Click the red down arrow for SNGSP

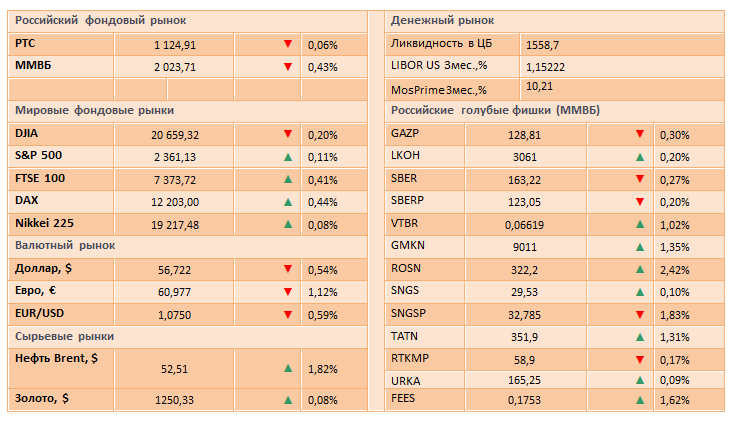(x=639, y=314)
